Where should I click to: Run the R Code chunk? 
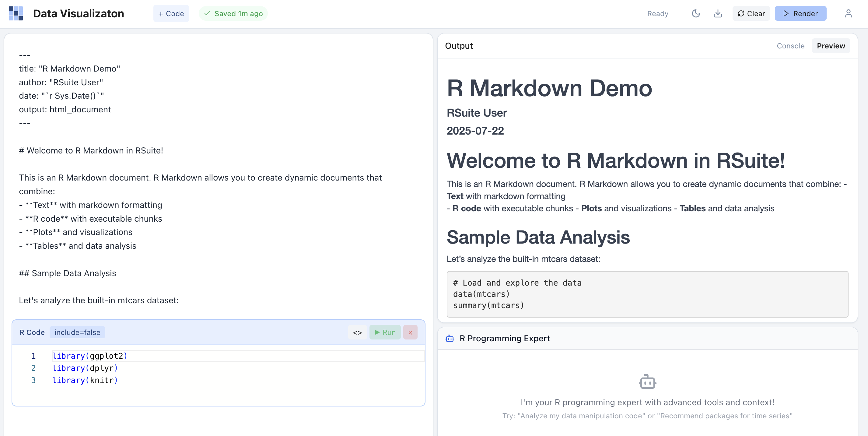[385, 332]
